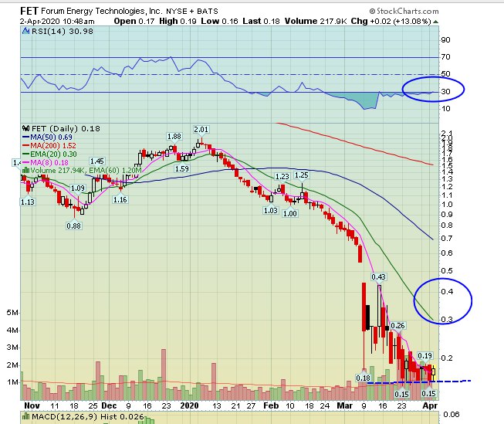Click the volume bars icon in the legend
This screenshot has width=504, height=424.
pyautogui.click(x=25, y=171)
